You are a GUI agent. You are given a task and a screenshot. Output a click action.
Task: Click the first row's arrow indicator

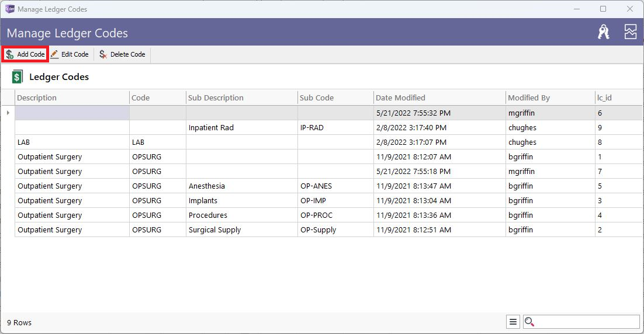[x=8, y=113]
